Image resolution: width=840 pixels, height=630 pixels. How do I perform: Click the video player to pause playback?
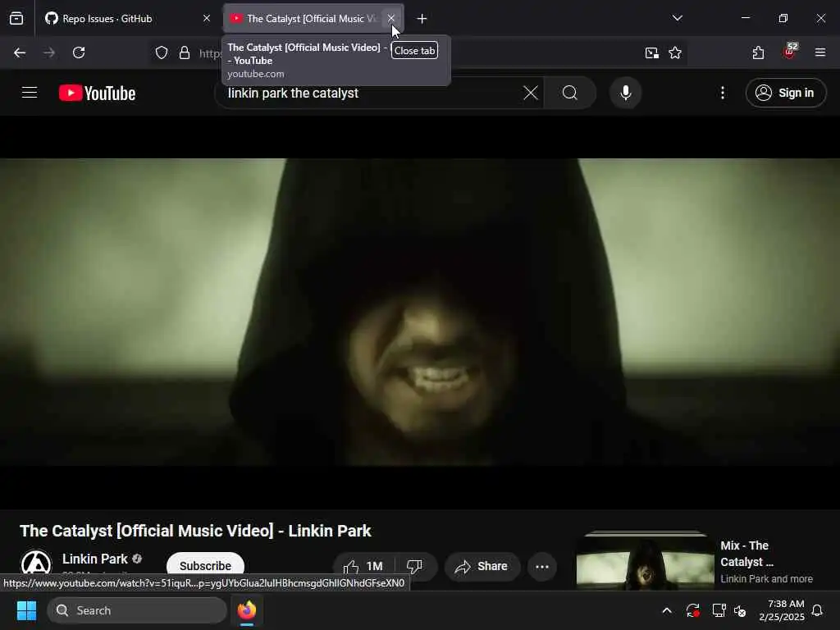click(x=420, y=312)
